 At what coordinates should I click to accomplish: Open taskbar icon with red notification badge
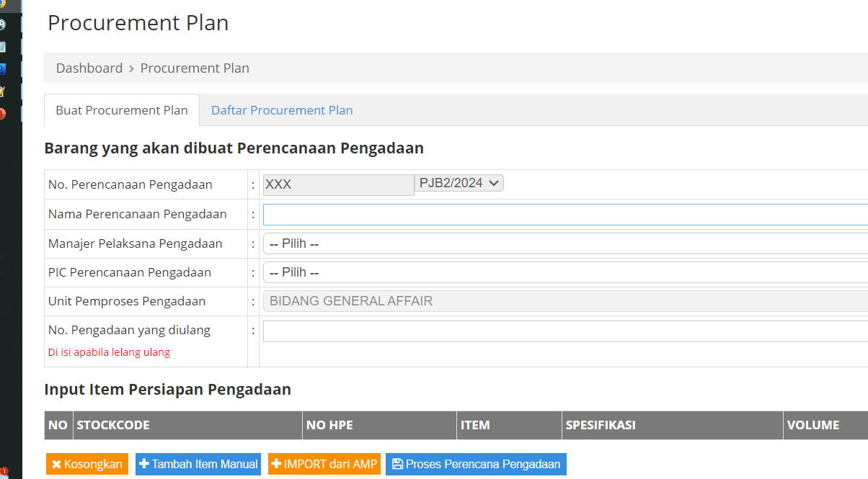click(x=4, y=473)
